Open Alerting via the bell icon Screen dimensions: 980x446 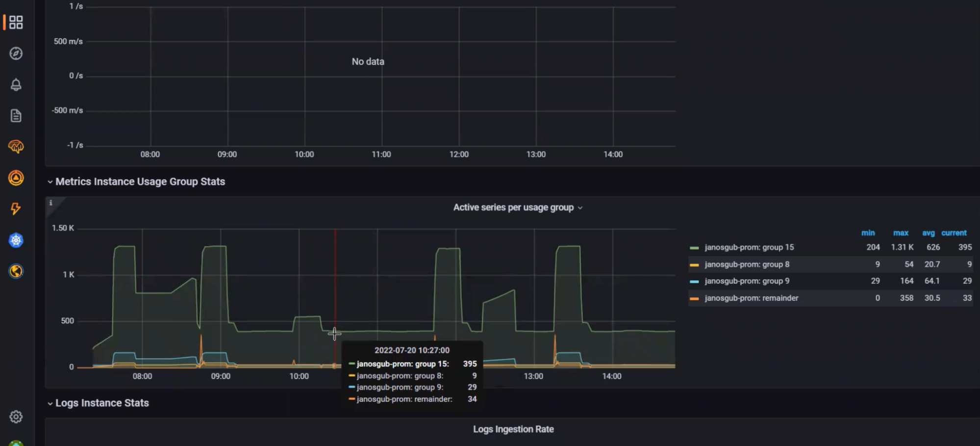pyautogui.click(x=16, y=84)
